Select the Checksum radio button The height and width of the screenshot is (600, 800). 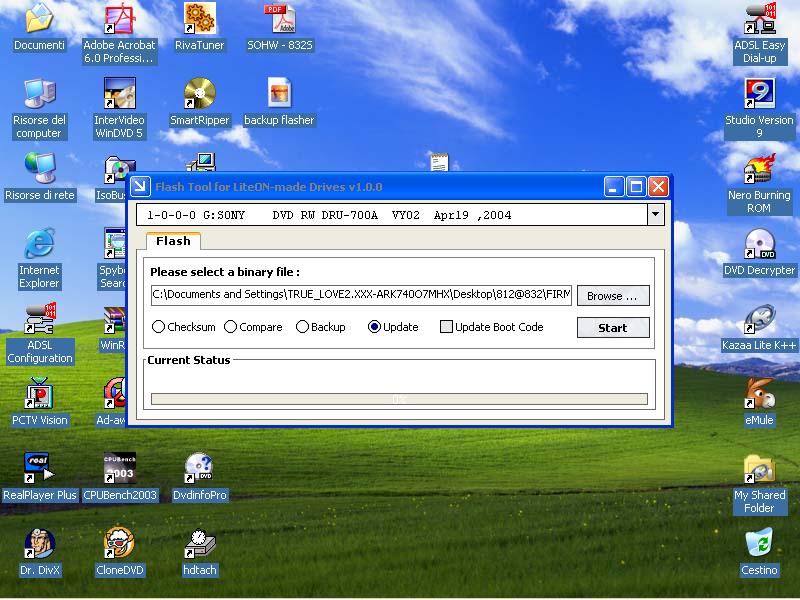click(x=158, y=327)
